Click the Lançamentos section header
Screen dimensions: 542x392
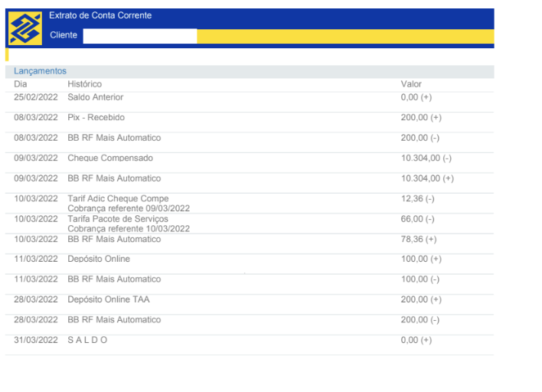40,71
